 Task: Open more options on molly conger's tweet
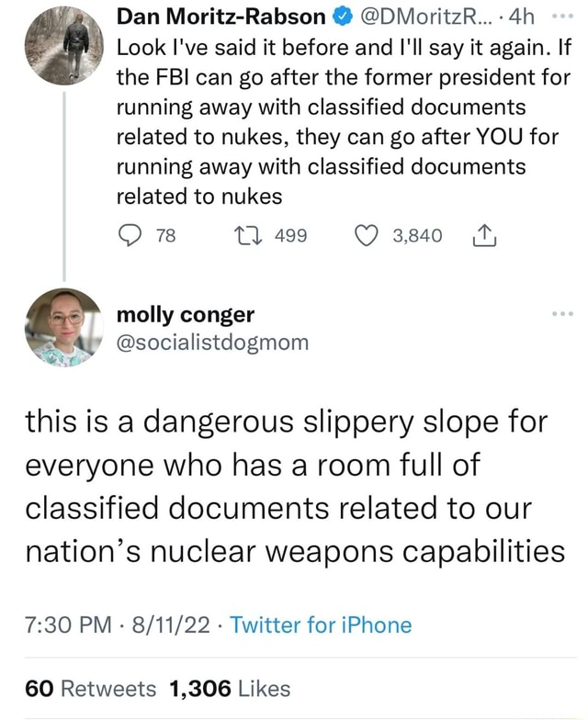click(562, 315)
